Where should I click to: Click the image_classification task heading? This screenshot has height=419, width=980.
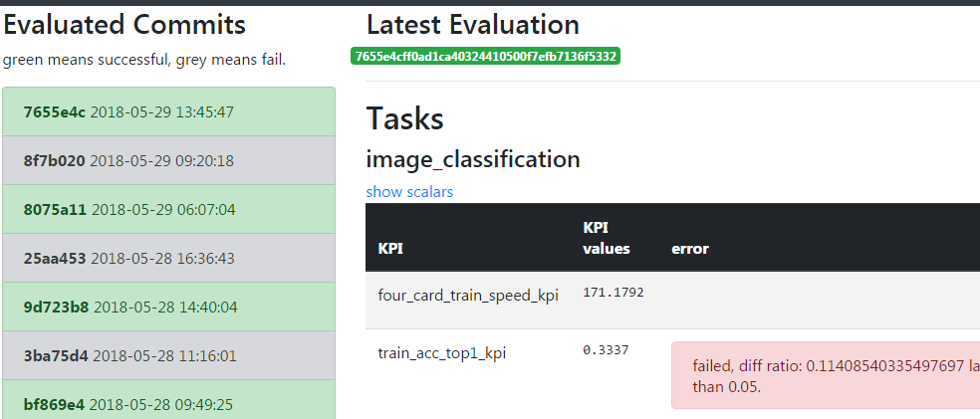click(x=473, y=159)
